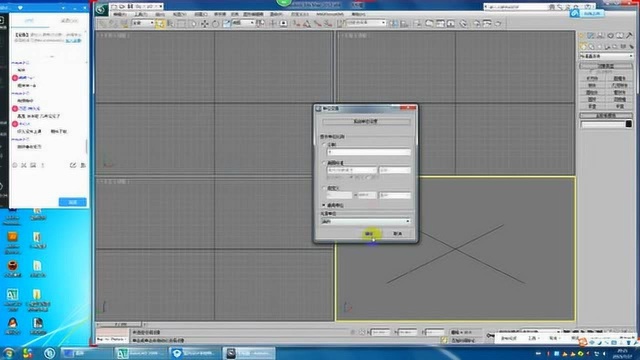
Task: Click the Mirror tool icon
Action: point(393,24)
